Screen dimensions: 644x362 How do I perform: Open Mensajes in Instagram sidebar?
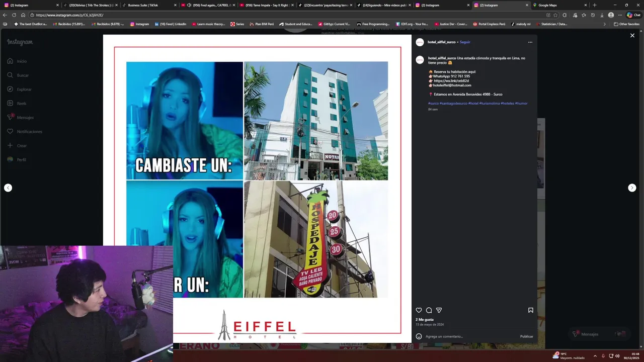pyautogui.click(x=20, y=117)
